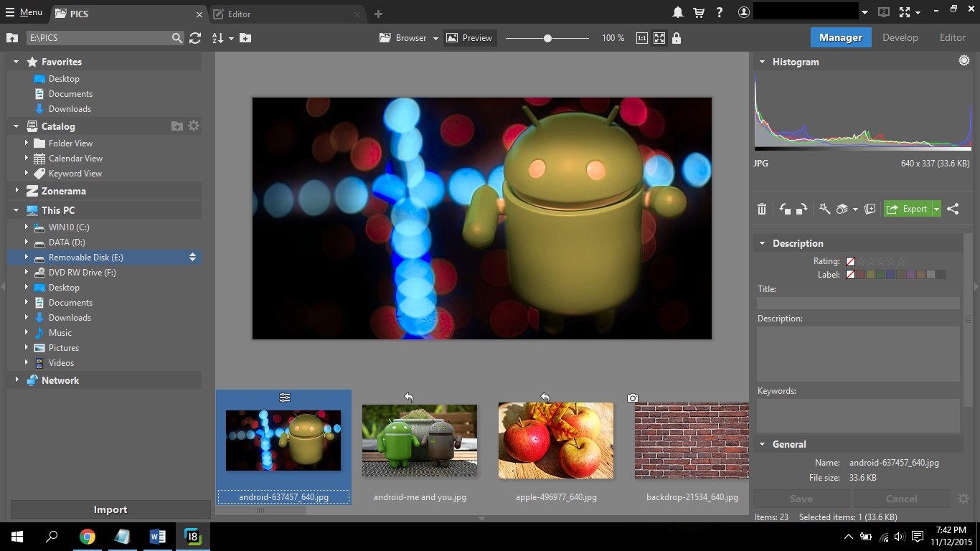Refresh the folder view with the refresh icon
This screenshot has height=551, width=980.
(195, 38)
